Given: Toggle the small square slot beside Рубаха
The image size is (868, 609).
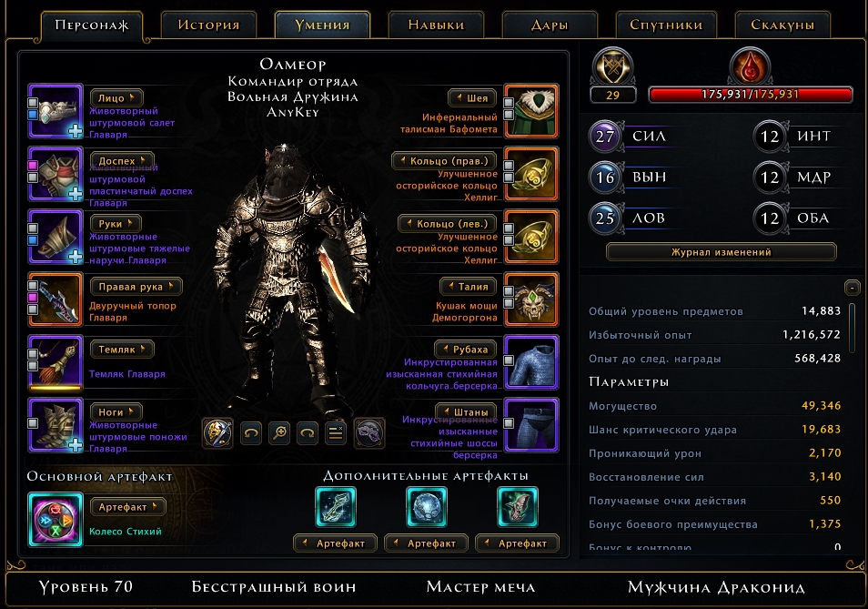Looking at the screenshot, I should point(509,361).
